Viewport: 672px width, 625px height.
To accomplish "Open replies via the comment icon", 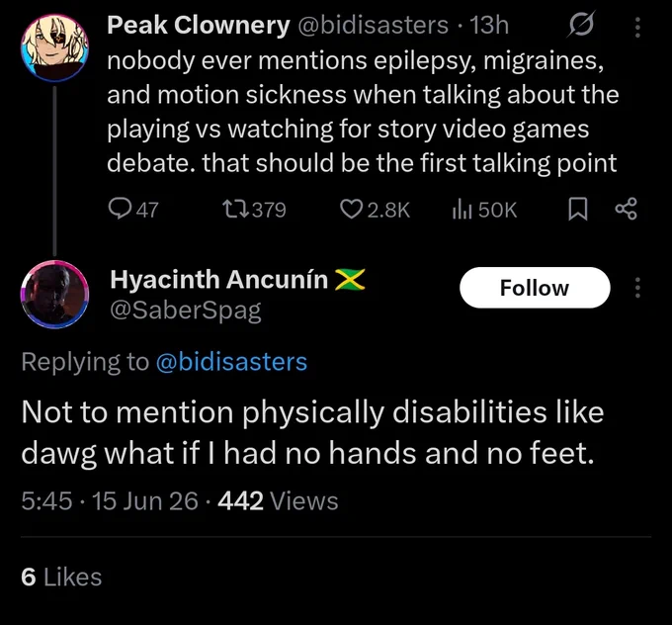I will click(120, 209).
